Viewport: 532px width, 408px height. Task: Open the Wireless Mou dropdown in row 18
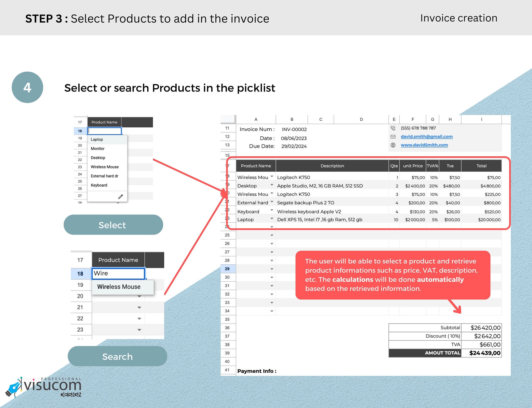[x=272, y=177]
